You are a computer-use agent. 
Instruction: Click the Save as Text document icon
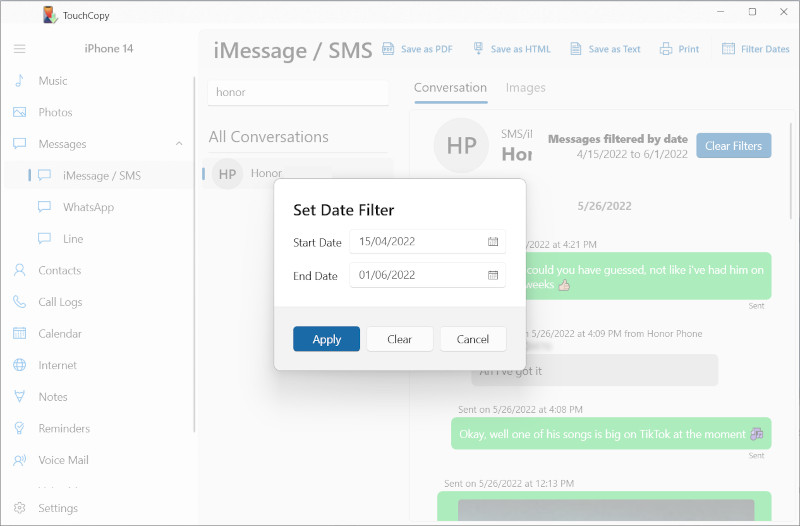click(576, 49)
